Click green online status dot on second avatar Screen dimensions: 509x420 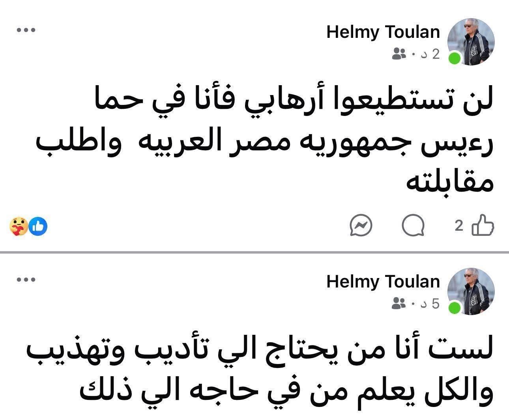coord(455,308)
